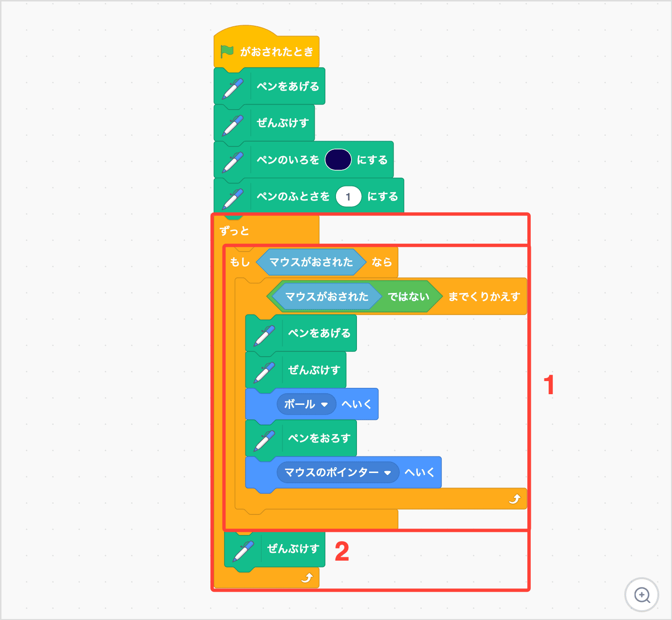Click the へいく text on the マウスのポインター block
Screen dimensions: 672x620
click(x=419, y=473)
